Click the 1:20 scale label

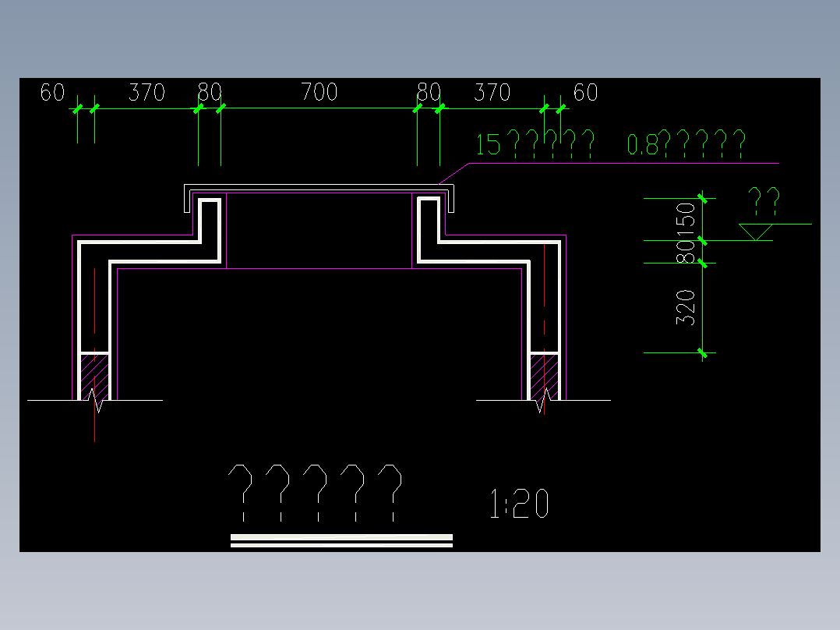519,504
